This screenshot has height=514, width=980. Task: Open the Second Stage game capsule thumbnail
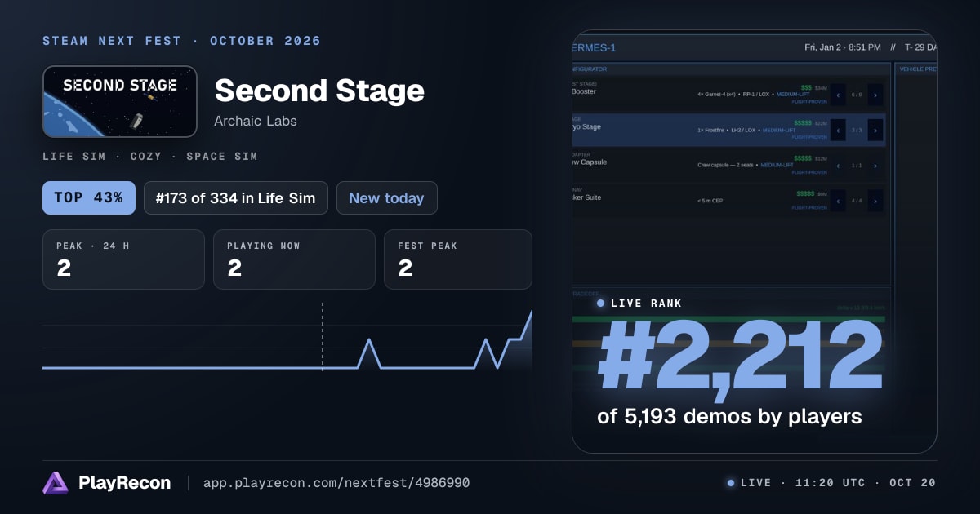click(120, 101)
